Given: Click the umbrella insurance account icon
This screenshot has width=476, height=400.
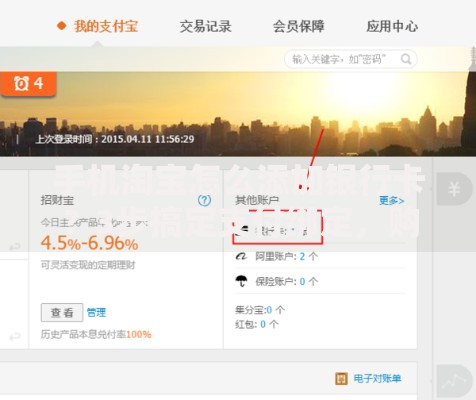Looking at the screenshot, I should point(241,281).
